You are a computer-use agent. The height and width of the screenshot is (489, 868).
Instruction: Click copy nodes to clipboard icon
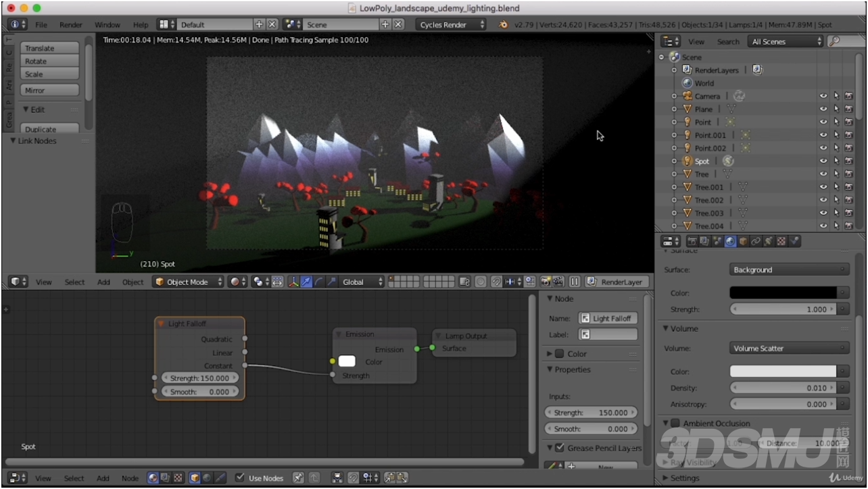(x=389, y=478)
